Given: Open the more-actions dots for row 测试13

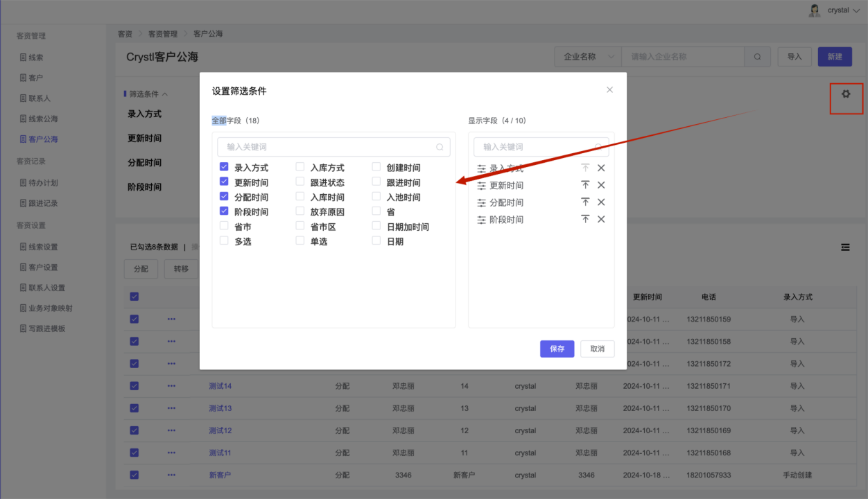Looking at the screenshot, I should point(171,408).
